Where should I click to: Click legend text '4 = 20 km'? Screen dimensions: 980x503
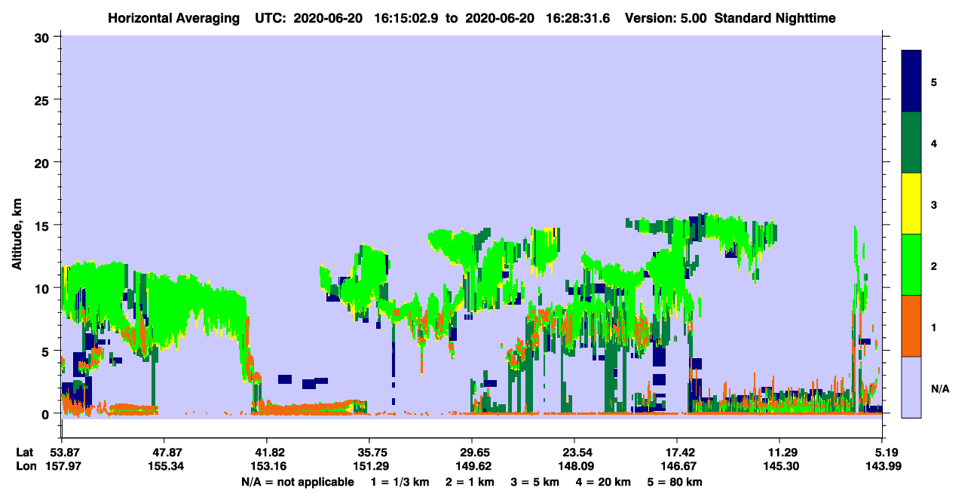[x=605, y=482]
